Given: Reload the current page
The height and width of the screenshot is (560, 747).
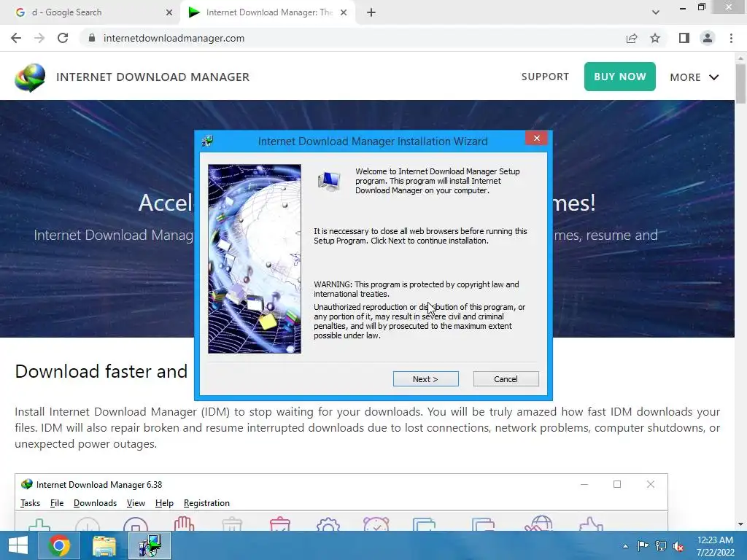Looking at the screenshot, I should pos(63,38).
